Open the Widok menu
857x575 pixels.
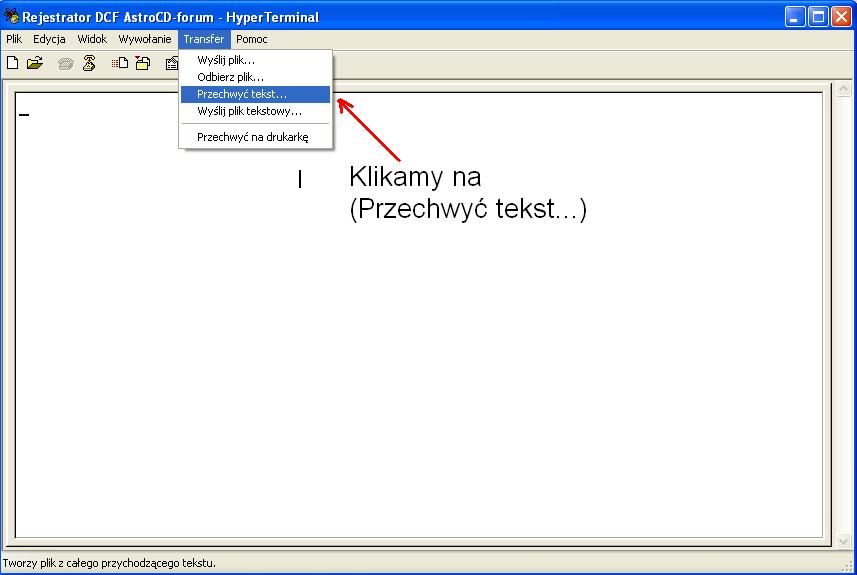[92, 39]
